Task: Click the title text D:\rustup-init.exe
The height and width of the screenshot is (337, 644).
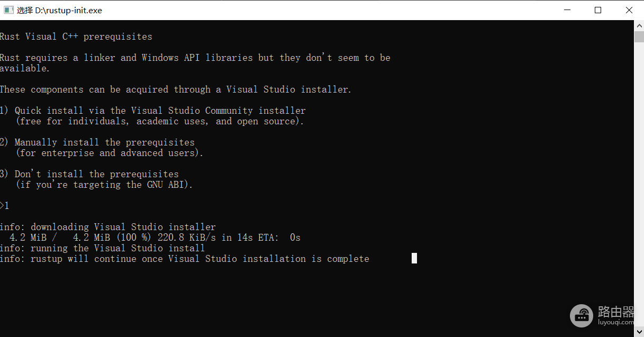Action: point(69,10)
